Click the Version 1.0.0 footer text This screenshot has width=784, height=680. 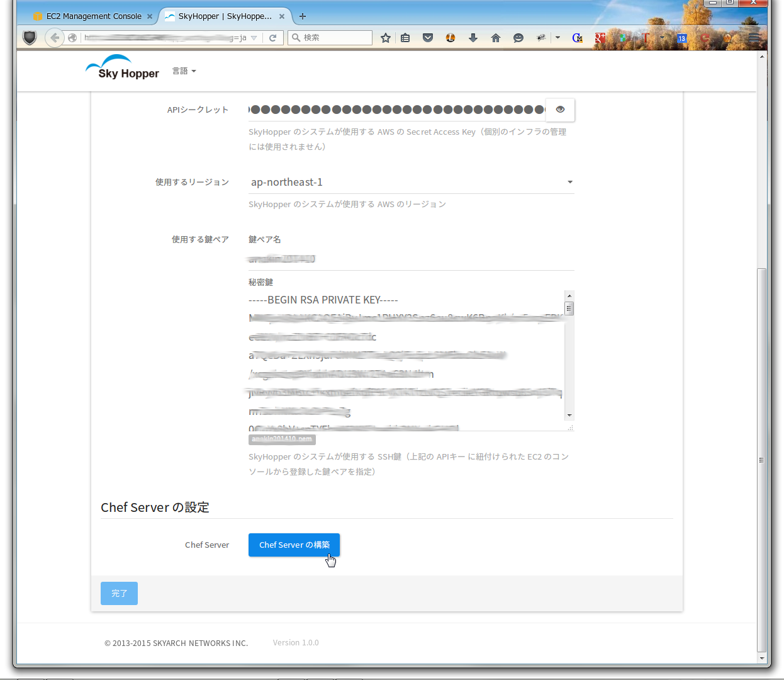click(296, 643)
